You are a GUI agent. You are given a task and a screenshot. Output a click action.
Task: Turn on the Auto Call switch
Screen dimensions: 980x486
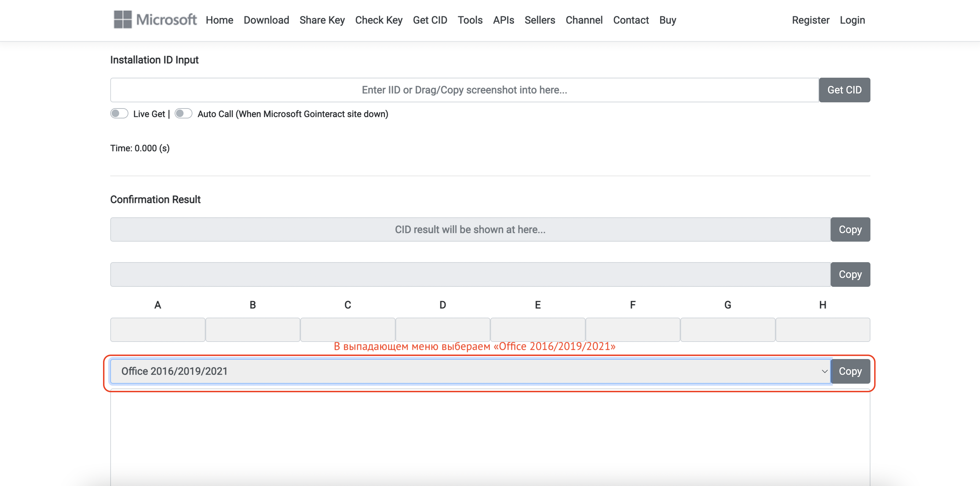[x=184, y=114]
